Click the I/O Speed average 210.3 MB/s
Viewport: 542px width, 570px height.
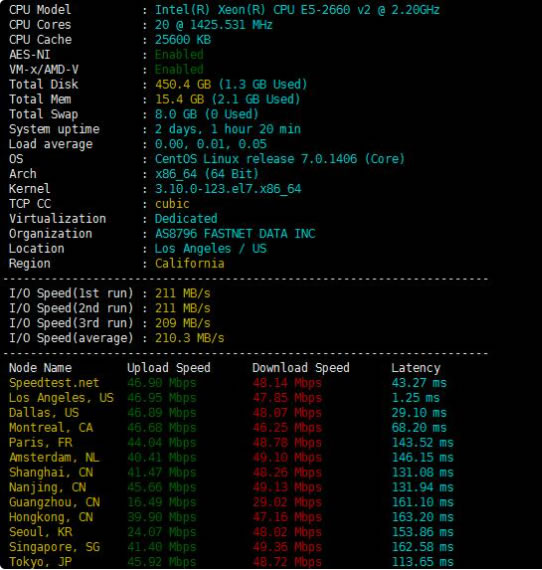pyautogui.click(x=189, y=338)
